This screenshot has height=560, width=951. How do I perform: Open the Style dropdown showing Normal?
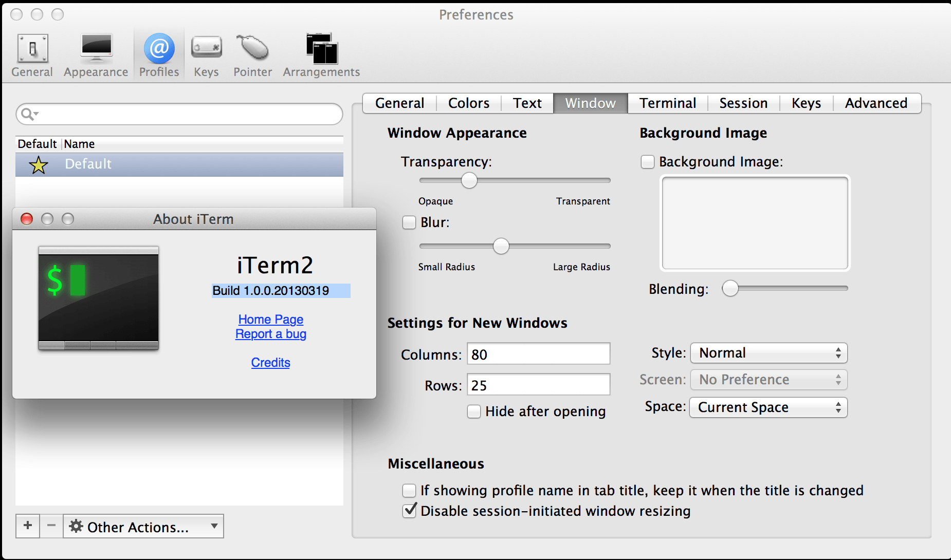[x=769, y=353]
